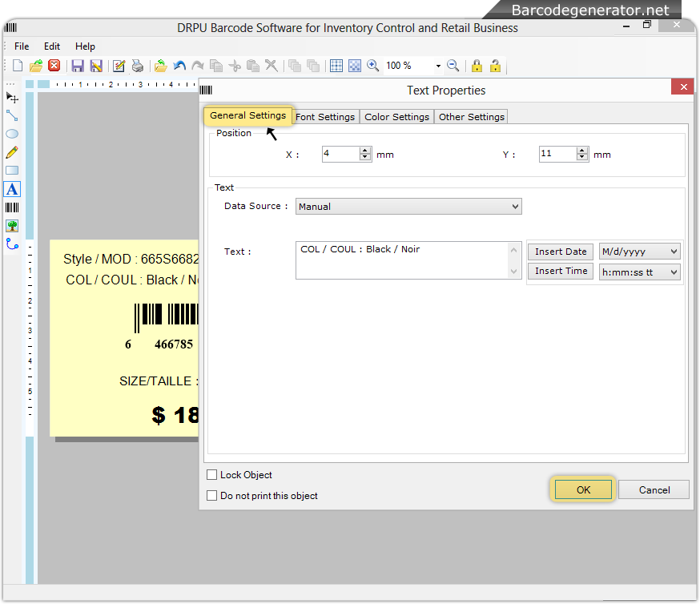The image size is (700, 604).
Task: Select the Ellipse drawing tool
Action: 12,134
